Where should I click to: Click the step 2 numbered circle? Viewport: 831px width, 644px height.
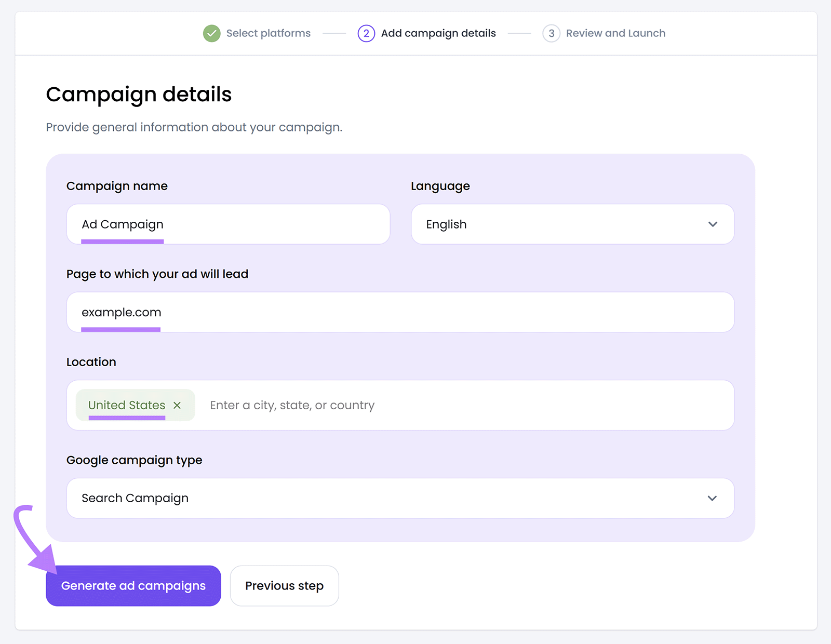coord(366,33)
